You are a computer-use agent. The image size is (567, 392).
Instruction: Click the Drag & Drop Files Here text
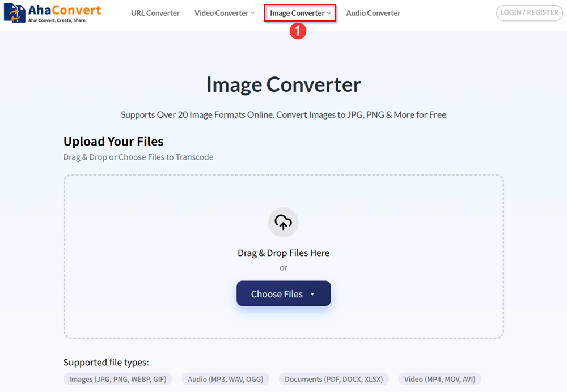click(283, 253)
